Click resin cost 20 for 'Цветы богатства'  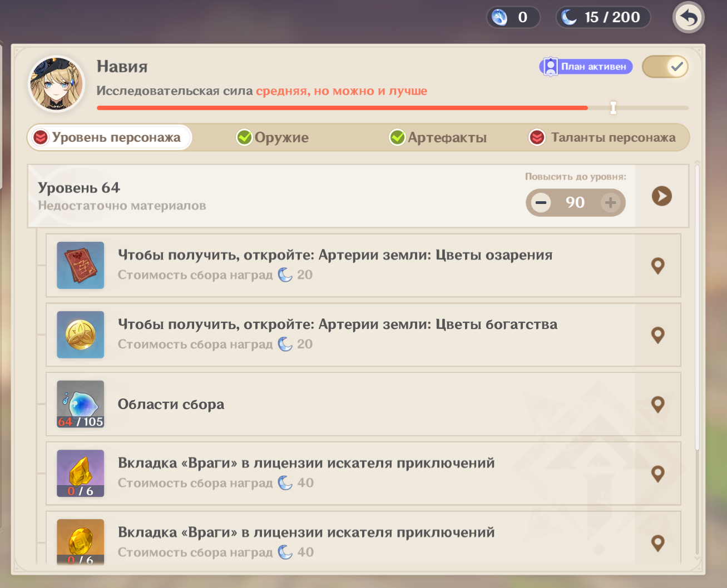[x=295, y=344]
